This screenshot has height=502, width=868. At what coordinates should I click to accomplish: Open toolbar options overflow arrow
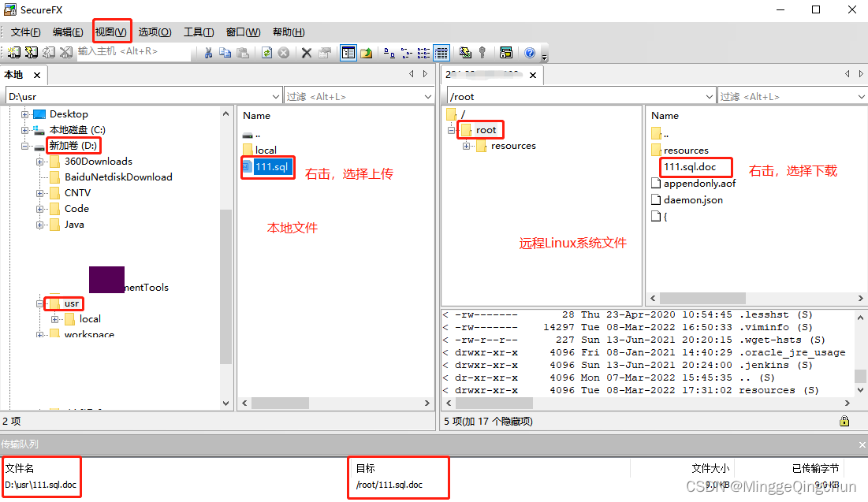pyautogui.click(x=544, y=56)
